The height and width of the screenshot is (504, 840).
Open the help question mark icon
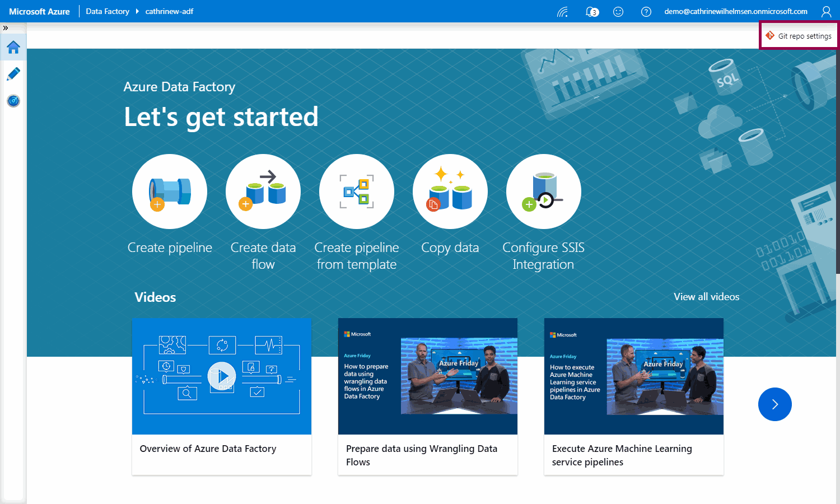646,12
